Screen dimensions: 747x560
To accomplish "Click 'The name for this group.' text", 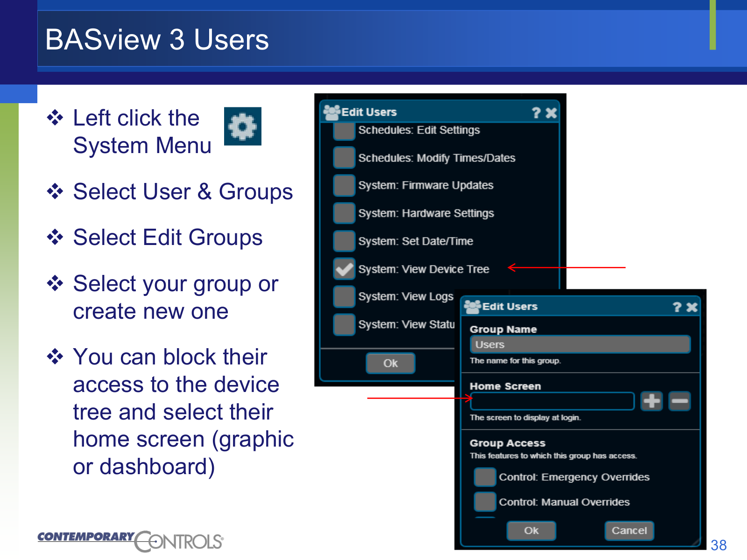I will tap(515, 361).
